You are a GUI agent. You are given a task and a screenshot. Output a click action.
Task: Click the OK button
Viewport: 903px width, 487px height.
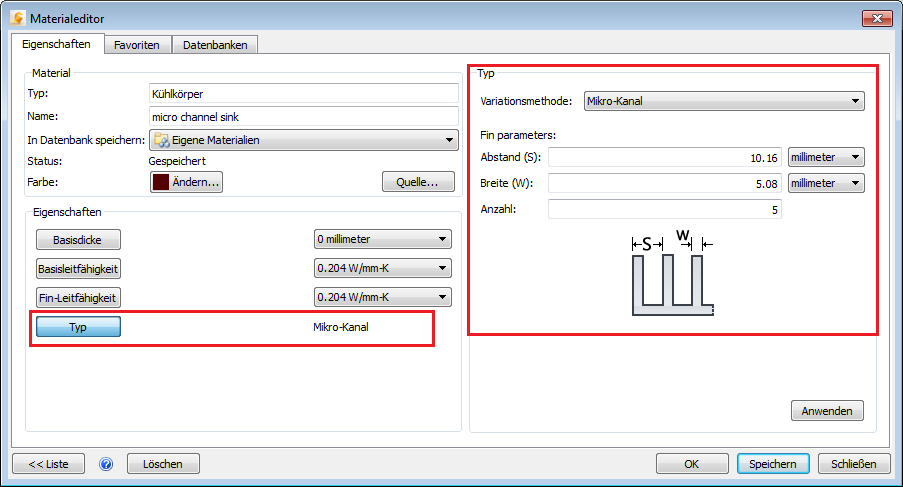click(692, 464)
